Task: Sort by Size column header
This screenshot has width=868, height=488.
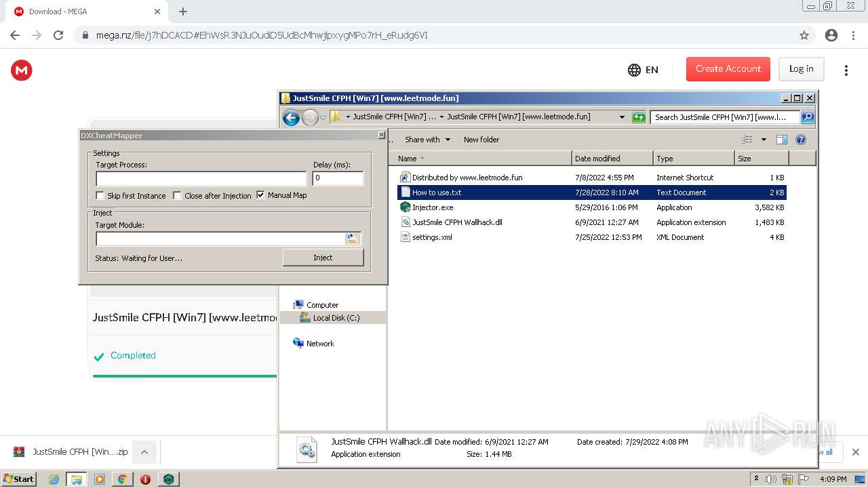Action: tap(762, 159)
